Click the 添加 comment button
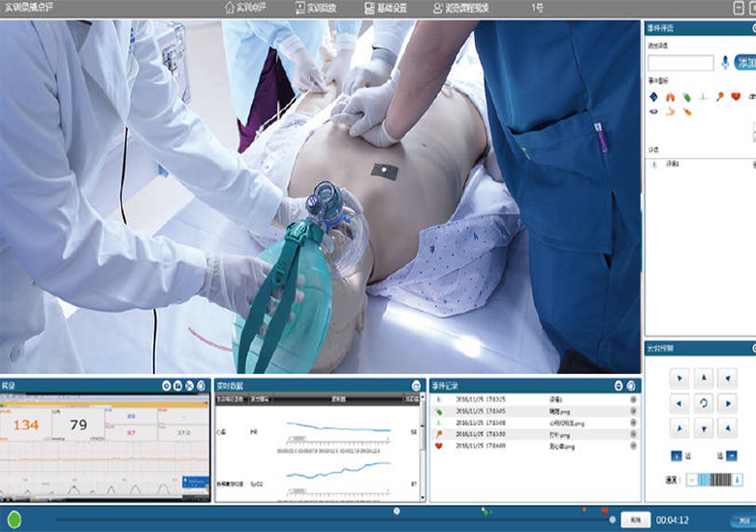 point(746,63)
